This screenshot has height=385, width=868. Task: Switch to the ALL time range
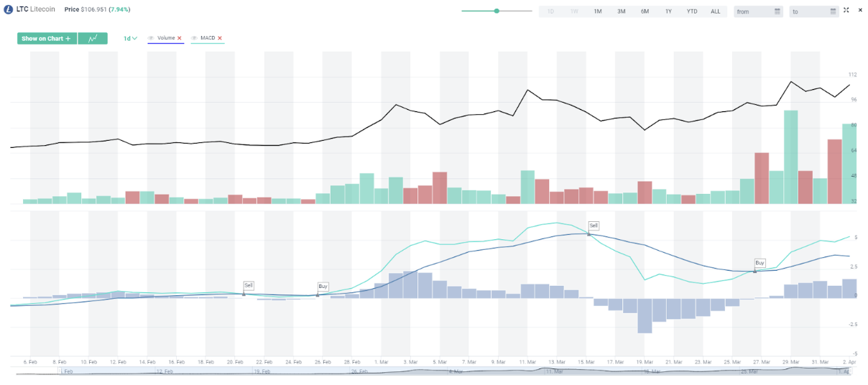[x=715, y=11]
